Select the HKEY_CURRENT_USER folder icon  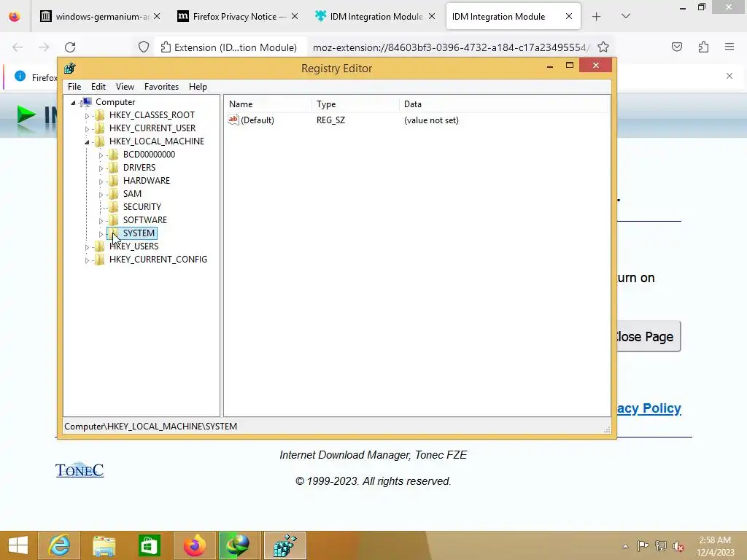pyautogui.click(x=99, y=128)
